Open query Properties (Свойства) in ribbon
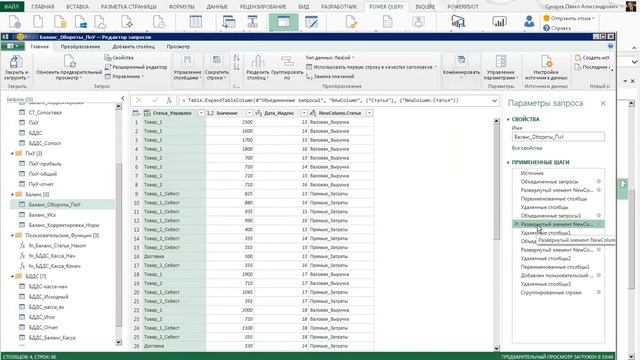640x360 pixels. tap(119, 58)
